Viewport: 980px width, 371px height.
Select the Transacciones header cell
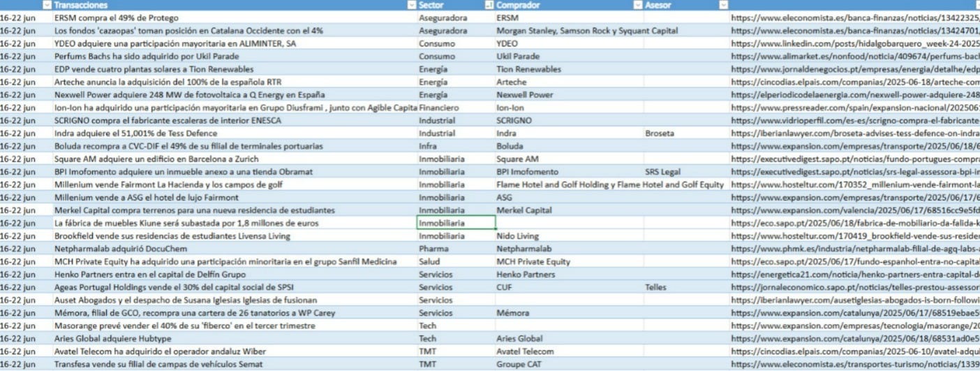(235, 5)
